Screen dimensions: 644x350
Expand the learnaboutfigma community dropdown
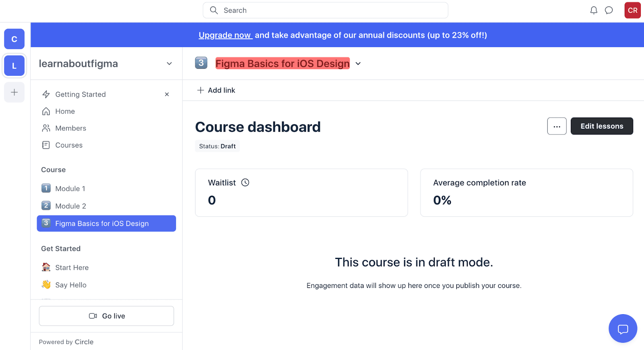click(169, 64)
